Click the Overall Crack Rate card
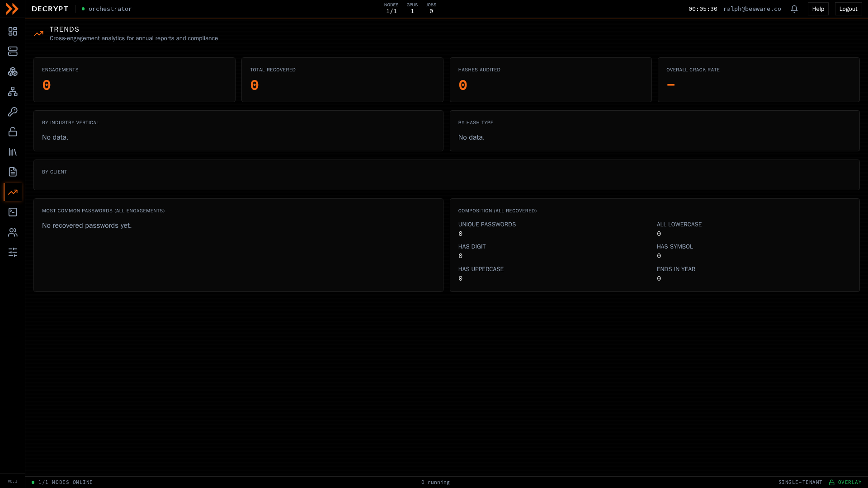The image size is (868, 488). tap(759, 80)
